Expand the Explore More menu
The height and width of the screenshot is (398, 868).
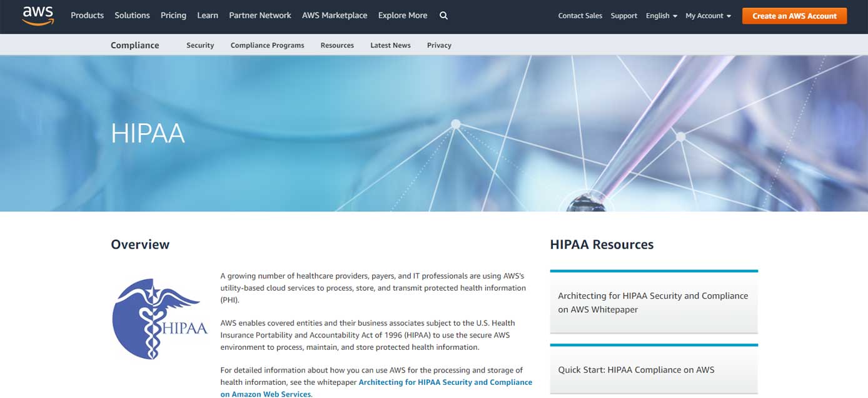click(402, 16)
